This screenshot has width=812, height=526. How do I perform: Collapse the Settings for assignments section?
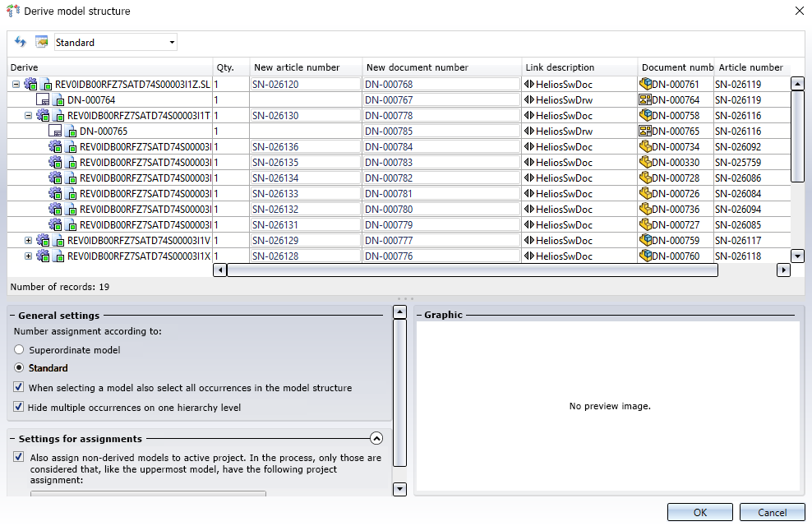pyautogui.click(x=376, y=439)
